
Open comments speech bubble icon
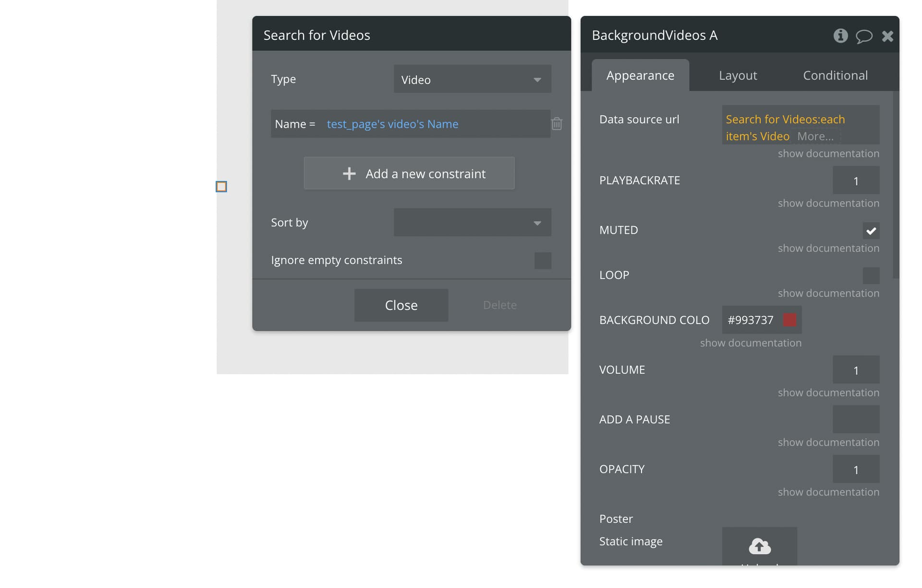pyautogui.click(x=864, y=36)
